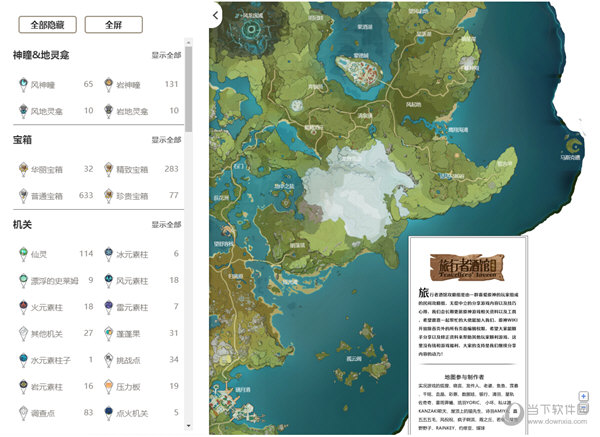600x437 pixels.
Task: Select the 点火机关 ignition mechanism icon
Action: coord(109,413)
